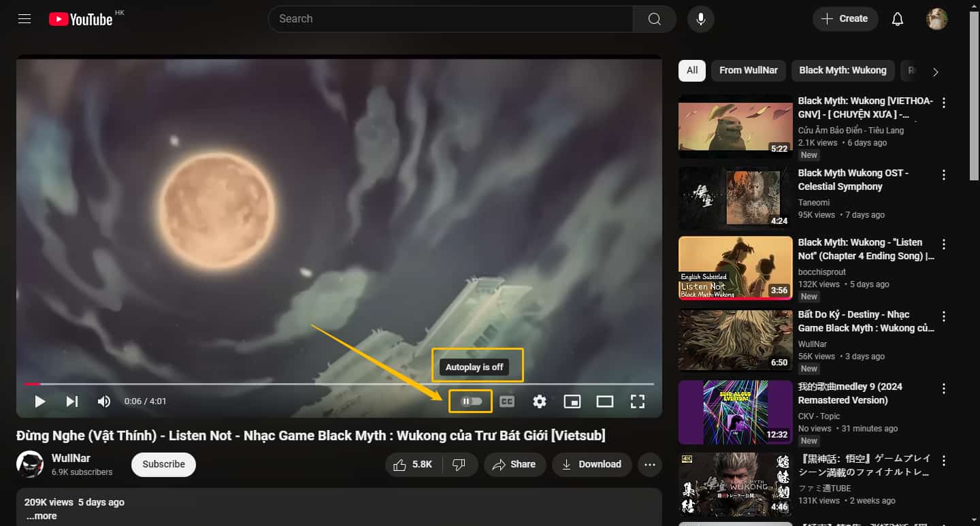Expand description with ...more
The height and width of the screenshot is (526, 980).
[x=42, y=516]
